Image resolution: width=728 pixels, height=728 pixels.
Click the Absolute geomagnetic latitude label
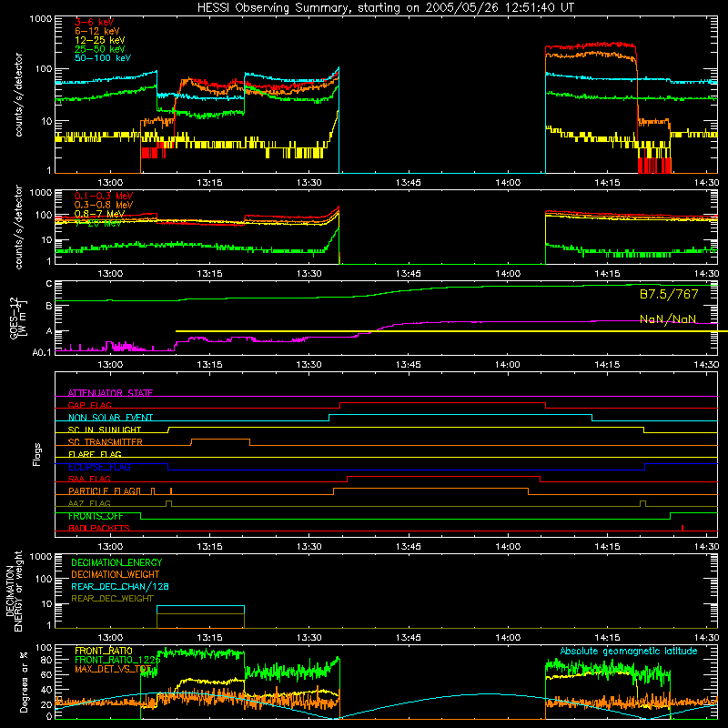(x=629, y=651)
